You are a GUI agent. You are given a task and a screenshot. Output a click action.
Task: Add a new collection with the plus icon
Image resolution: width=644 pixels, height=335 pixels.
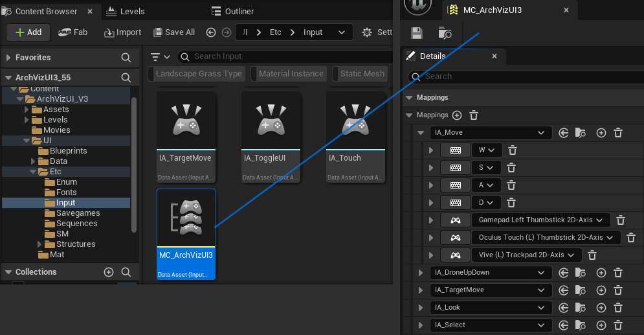(x=109, y=272)
